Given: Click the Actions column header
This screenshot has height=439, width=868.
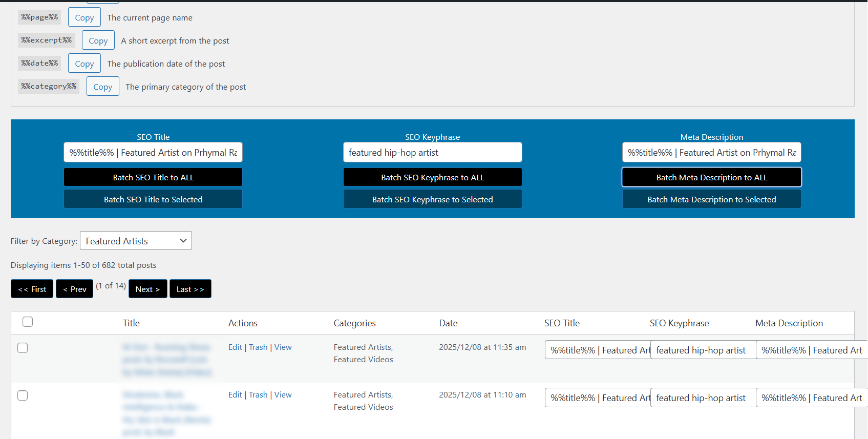Looking at the screenshot, I should pos(243,323).
